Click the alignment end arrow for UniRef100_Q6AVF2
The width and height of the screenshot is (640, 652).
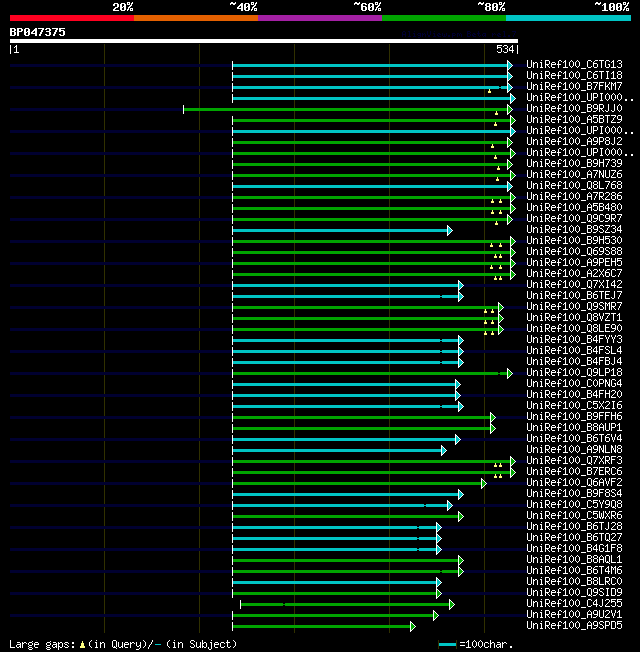pyautogui.click(x=484, y=483)
